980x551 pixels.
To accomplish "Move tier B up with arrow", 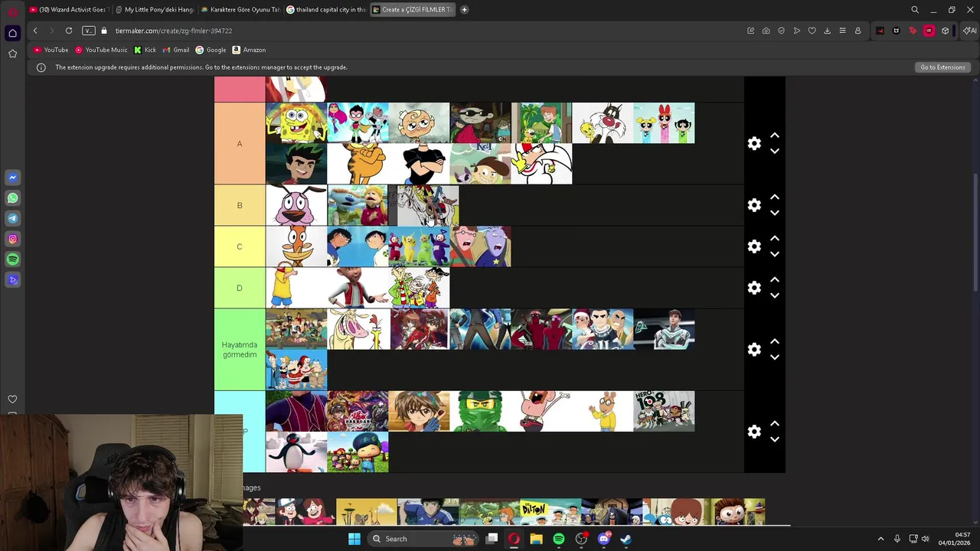I will 774,197.
